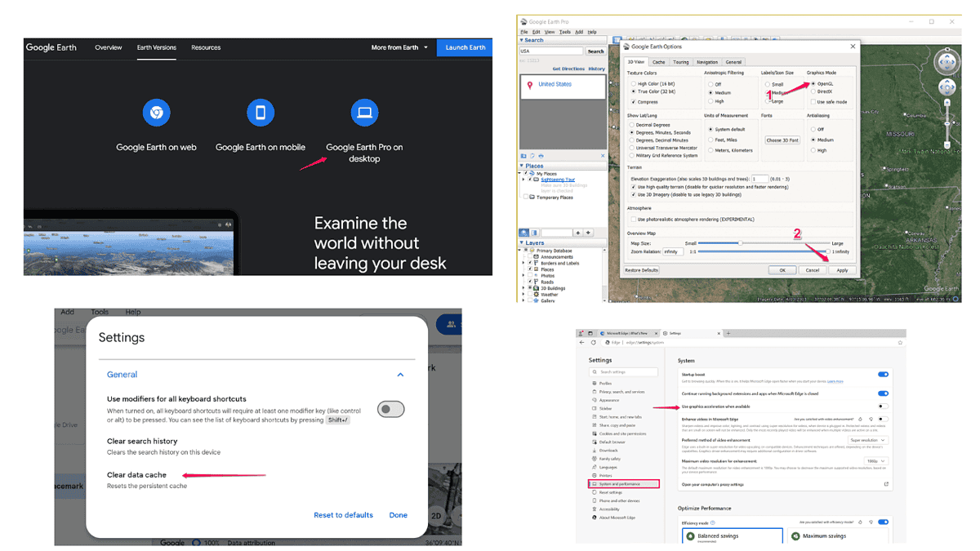Click the Efficiency mode help question icon
Image resolution: width=980 pixels, height=551 pixels.
pos(712,522)
